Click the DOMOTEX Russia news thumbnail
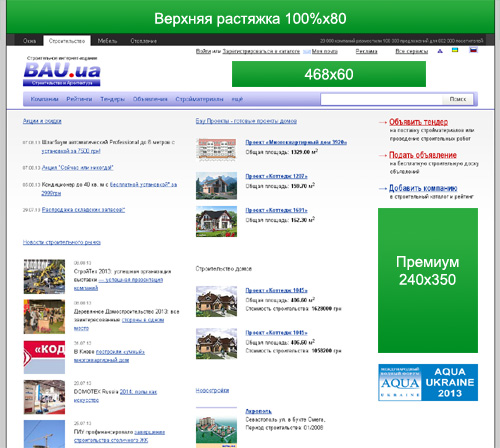 [44, 397]
